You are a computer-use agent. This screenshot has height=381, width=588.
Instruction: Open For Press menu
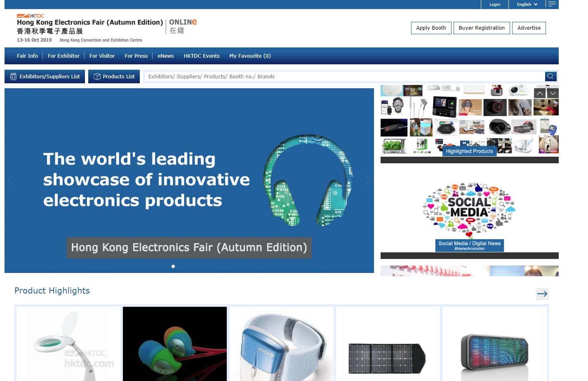point(136,56)
